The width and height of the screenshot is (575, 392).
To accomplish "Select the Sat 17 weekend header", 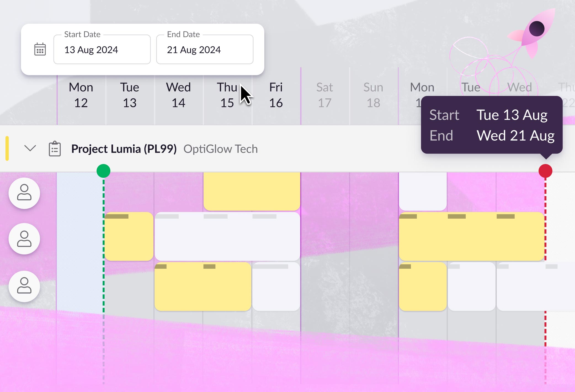I will point(325,95).
